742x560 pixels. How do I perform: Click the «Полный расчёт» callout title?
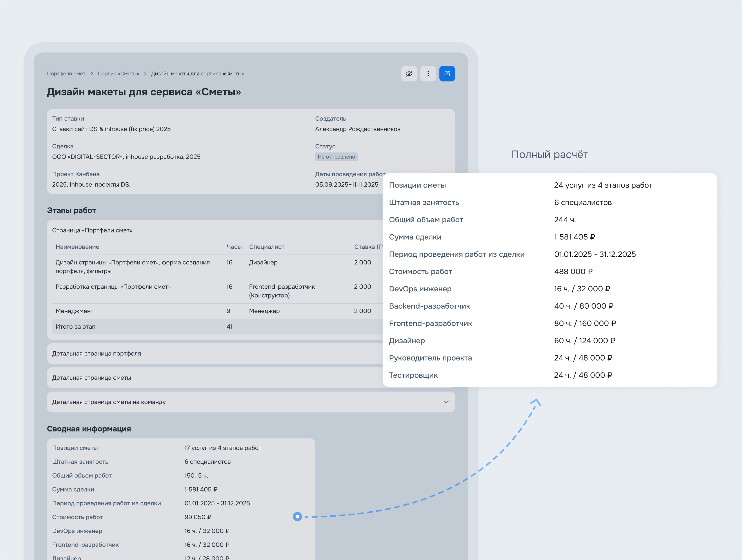pyautogui.click(x=550, y=154)
